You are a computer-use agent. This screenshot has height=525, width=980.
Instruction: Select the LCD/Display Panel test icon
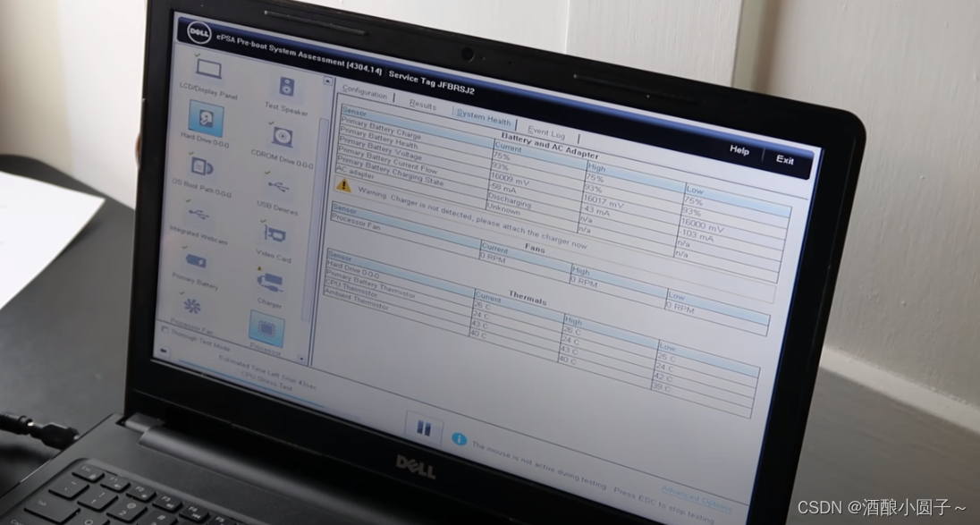click(208, 69)
